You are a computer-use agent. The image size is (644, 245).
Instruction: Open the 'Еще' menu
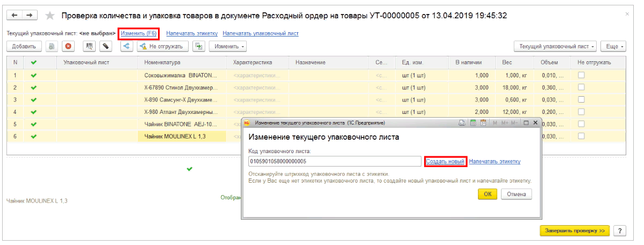(x=614, y=47)
